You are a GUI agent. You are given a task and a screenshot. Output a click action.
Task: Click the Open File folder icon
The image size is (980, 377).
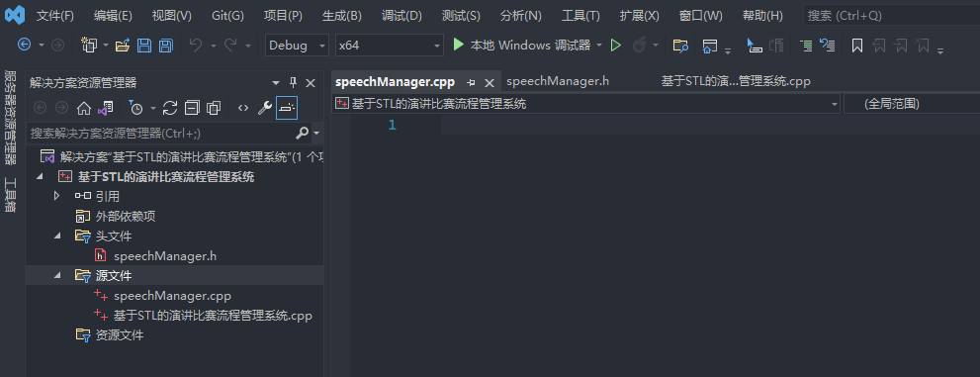click(x=123, y=45)
